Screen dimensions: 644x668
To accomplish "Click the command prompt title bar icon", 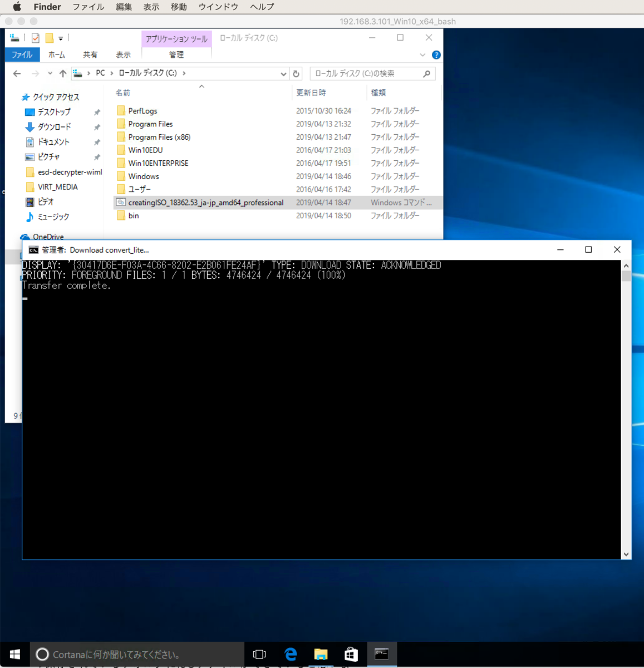I will pyautogui.click(x=33, y=250).
